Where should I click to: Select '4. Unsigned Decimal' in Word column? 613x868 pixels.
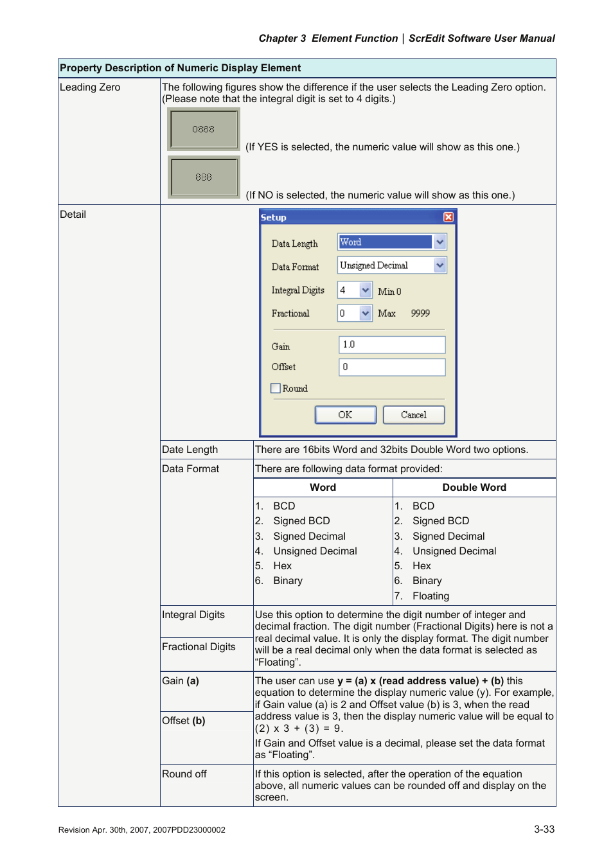pos(306,551)
